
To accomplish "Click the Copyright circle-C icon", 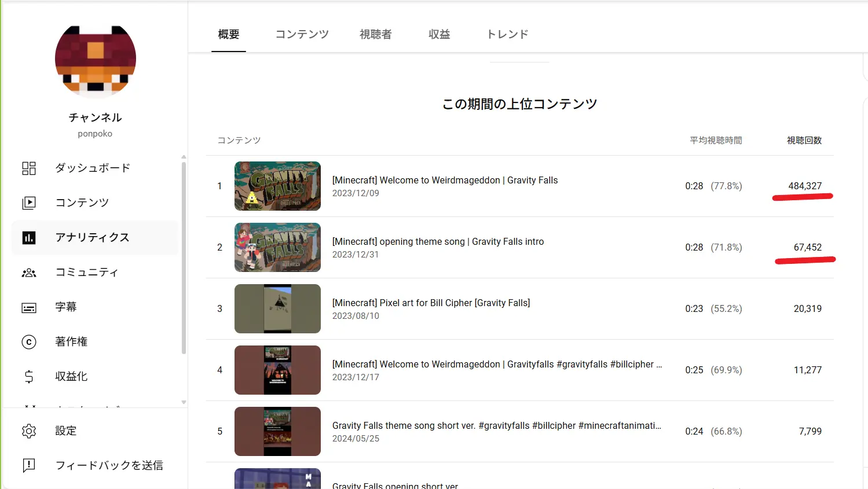I will [x=29, y=342].
